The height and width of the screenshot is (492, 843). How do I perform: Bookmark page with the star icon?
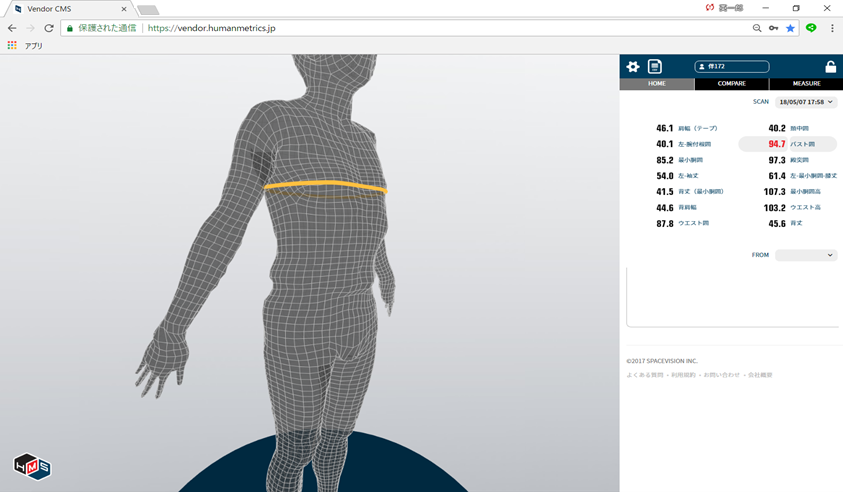click(790, 28)
